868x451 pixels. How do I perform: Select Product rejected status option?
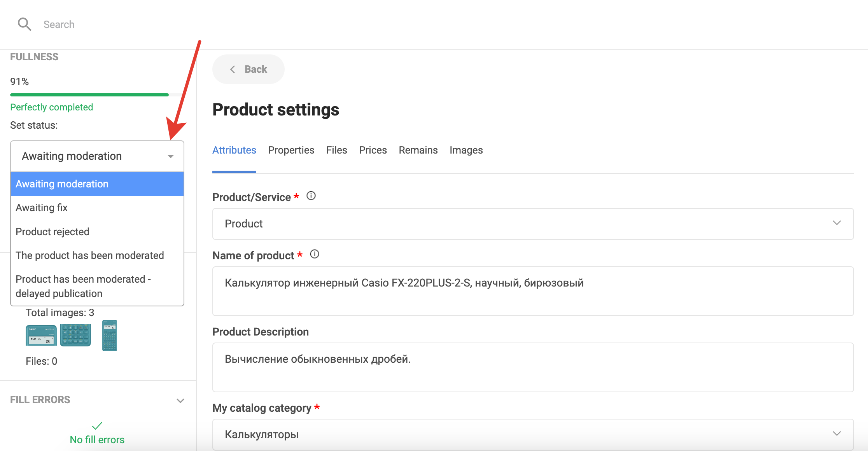click(x=52, y=232)
